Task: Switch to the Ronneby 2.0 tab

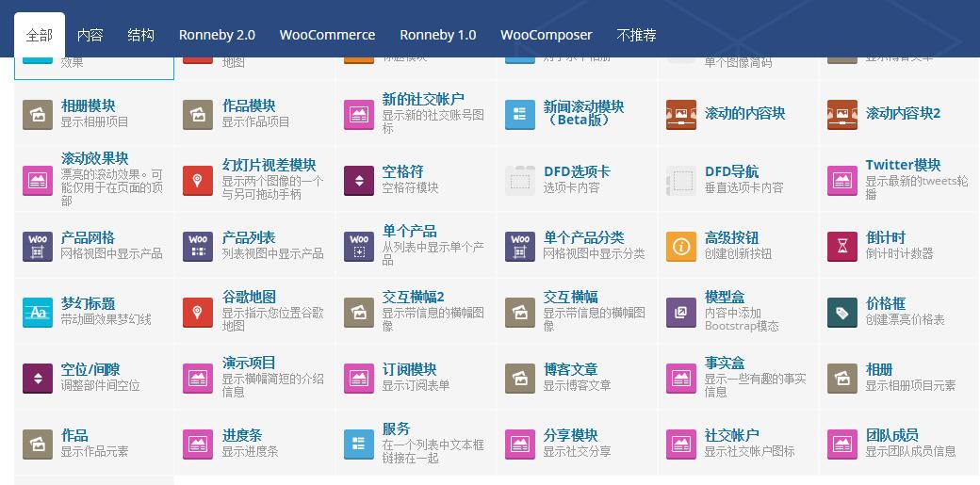Action: (217, 35)
